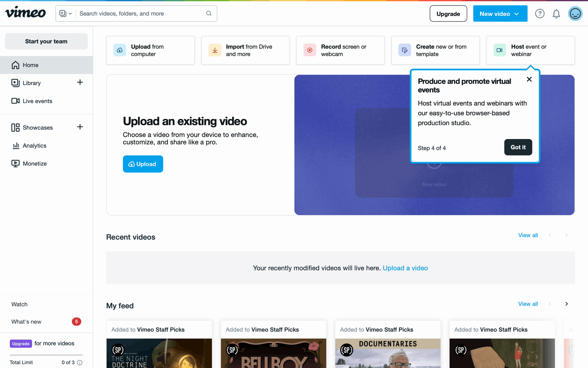Screen dimensions: 588x368
Task: Click Vimeo Staff Picks link above fourth card
Action: [504, 330]
